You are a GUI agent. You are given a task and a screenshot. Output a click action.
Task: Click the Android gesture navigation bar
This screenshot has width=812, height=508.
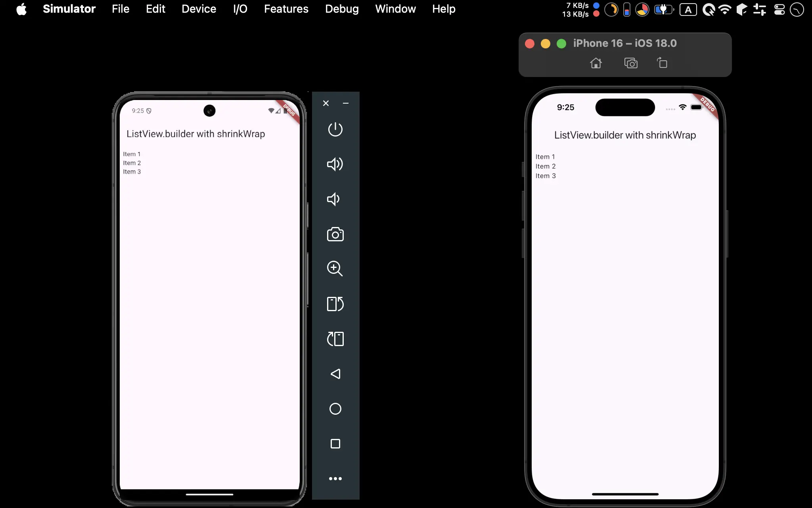209,495
